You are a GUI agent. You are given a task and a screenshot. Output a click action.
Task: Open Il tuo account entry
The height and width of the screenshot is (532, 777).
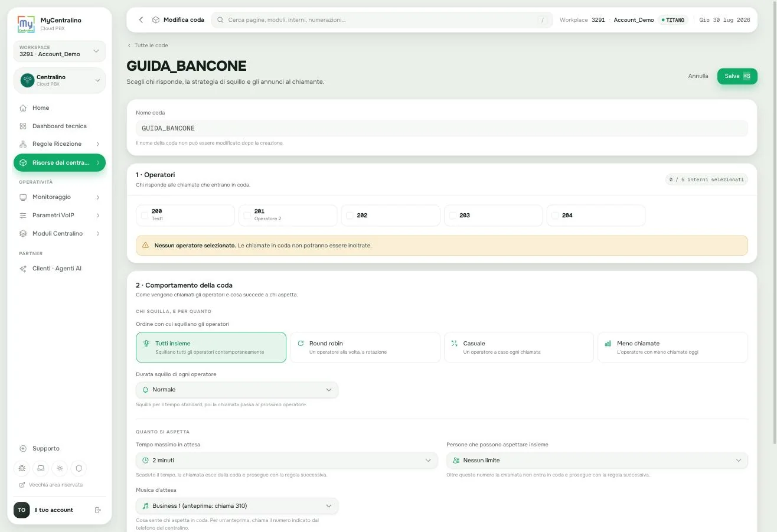coord(54,510)
